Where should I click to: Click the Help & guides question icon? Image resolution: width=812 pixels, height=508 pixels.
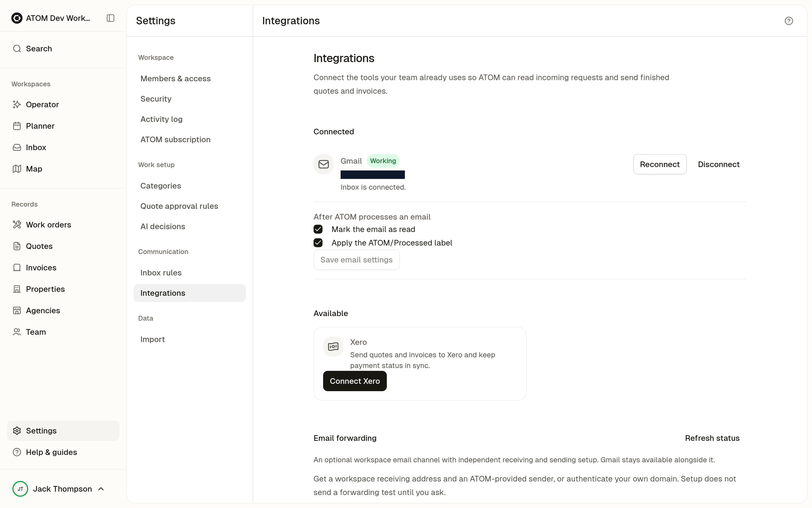pos(17,453)
